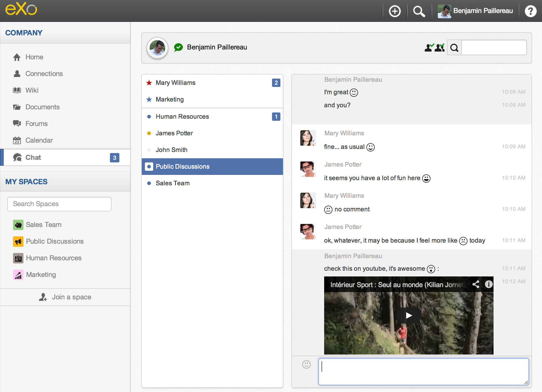Click the Join a space button
Image resolution: width=542 pixels, height=392 pixels.
65,297
